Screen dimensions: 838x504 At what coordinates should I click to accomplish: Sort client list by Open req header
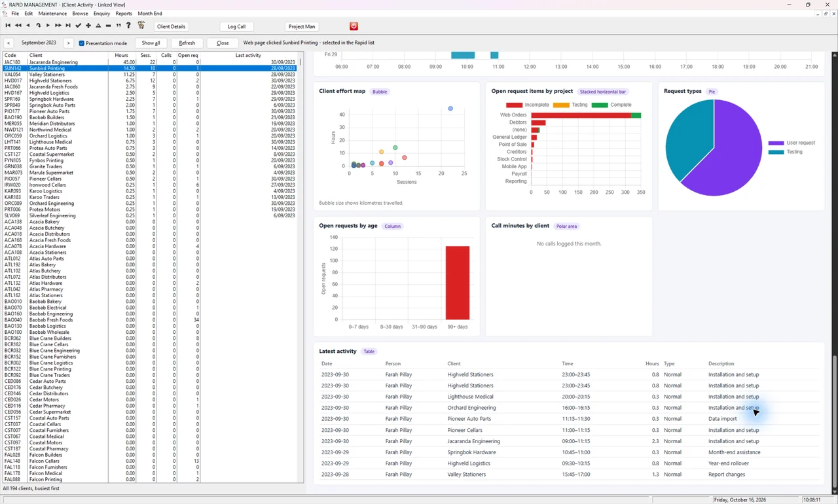(x=189, y=56)
